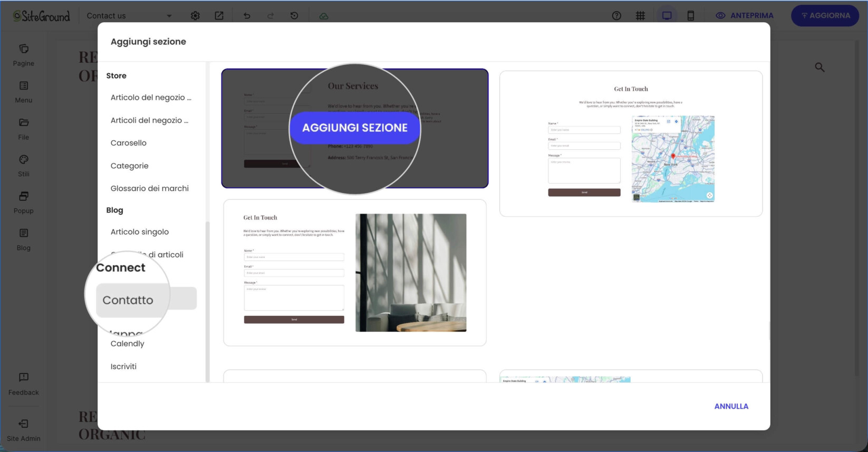Viewport: 868px width, 452px height.
Task: Open page in new tab icon
Action: (219, 16)
